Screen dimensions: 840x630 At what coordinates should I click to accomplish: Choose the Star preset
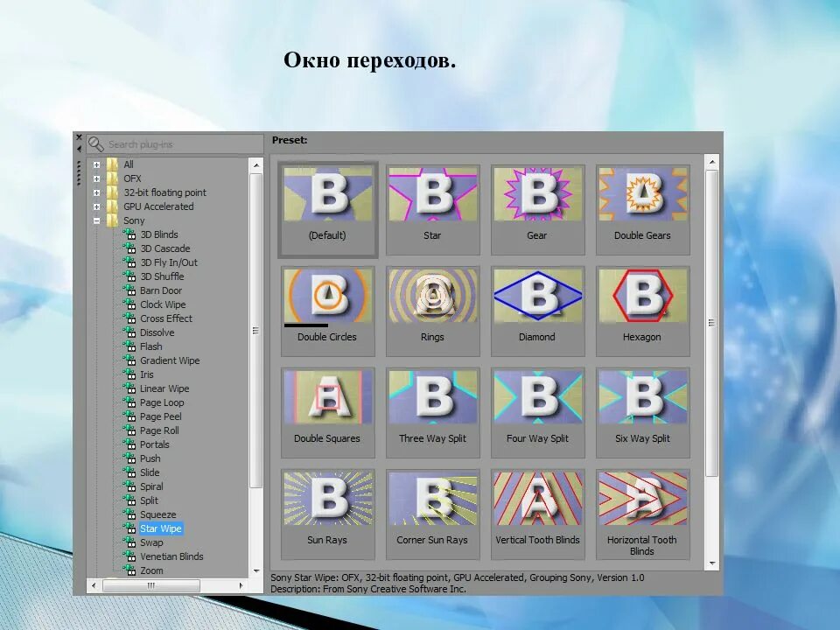pyautogui.click(x=432, y=199)
